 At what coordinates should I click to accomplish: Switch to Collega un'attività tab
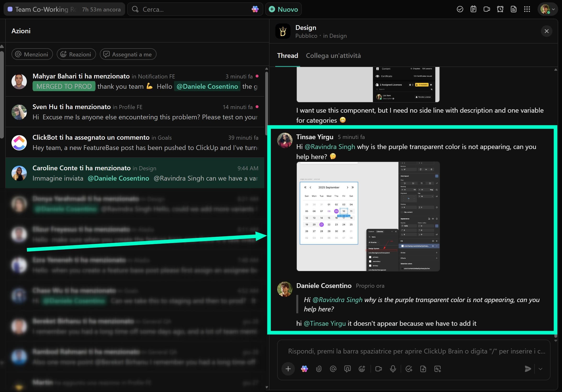coord(333,56)
